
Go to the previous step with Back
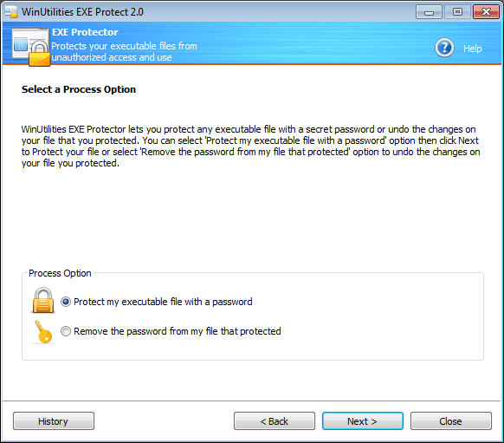click(275, 420)
